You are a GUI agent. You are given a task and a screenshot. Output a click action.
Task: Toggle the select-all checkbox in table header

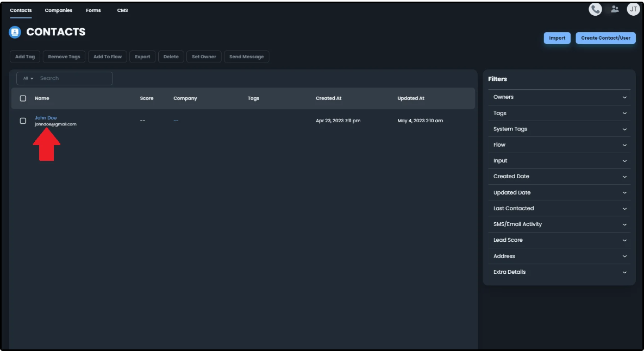pyautogui.click(x=23, y=98)
